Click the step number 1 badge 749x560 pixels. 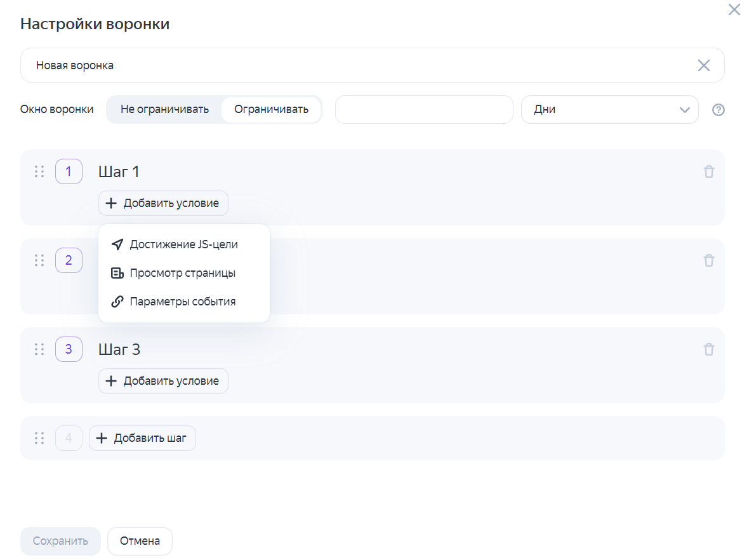pyautogui.click(x=69, y=171)
